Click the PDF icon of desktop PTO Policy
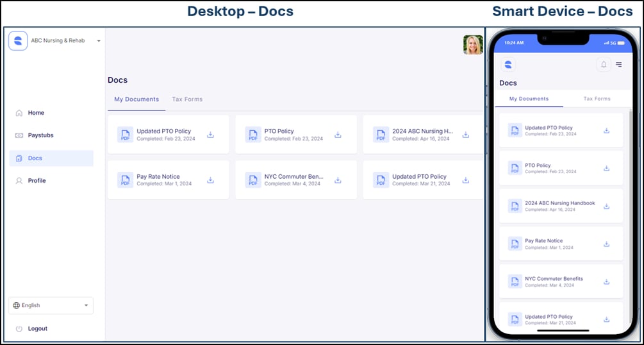 [x=253, y=135]
